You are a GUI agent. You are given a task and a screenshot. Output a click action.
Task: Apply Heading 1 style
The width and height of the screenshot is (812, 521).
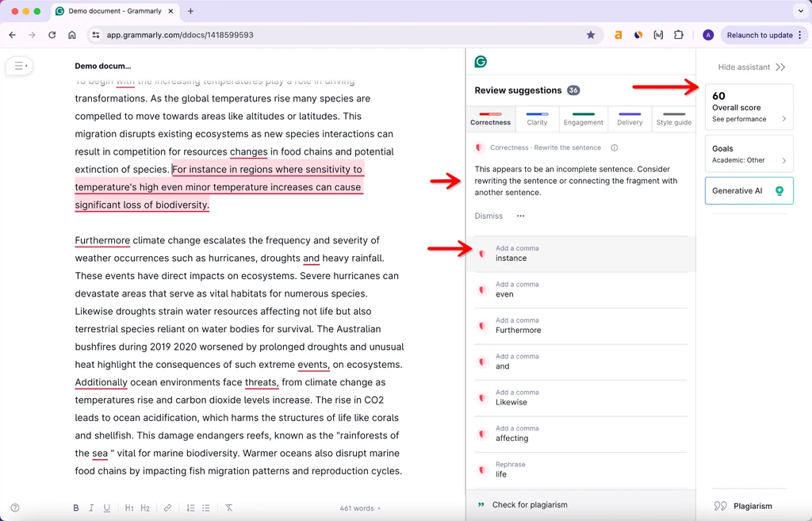(x=129, y=508)
